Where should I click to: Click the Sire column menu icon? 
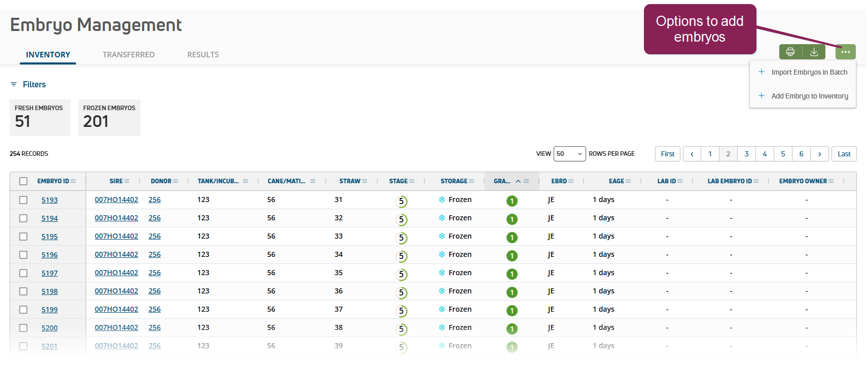point(127,181)
